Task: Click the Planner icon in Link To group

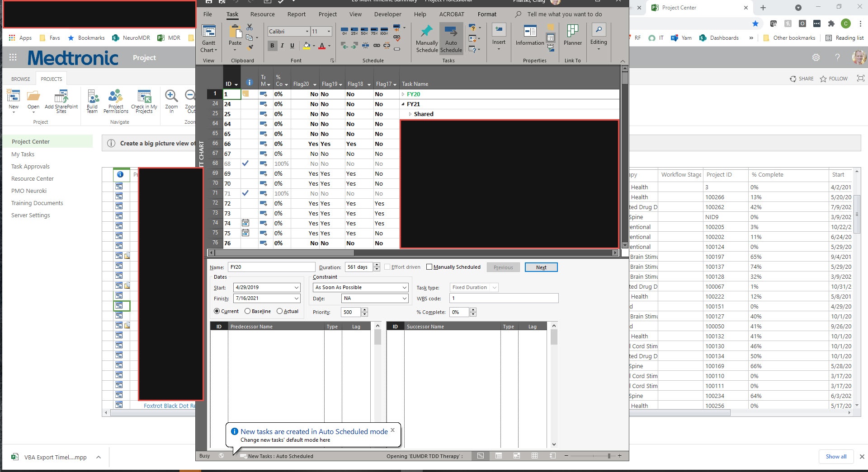Action: tap(573, 35)
